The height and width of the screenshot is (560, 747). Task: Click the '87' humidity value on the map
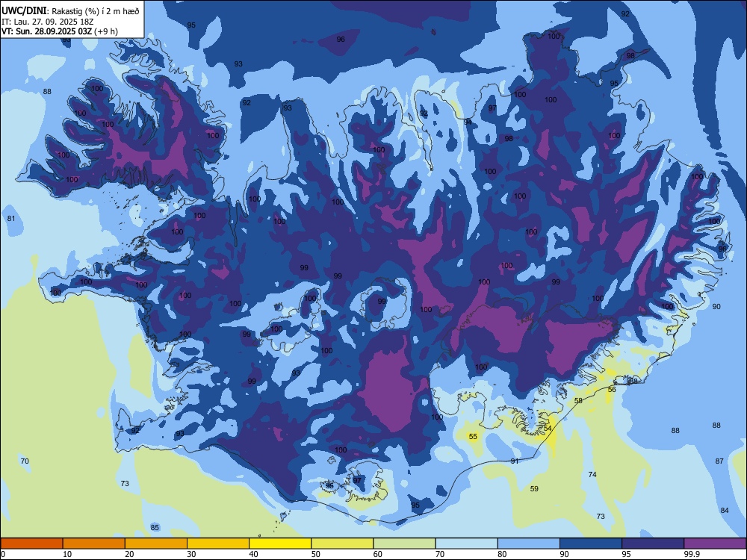click(719, 461)
